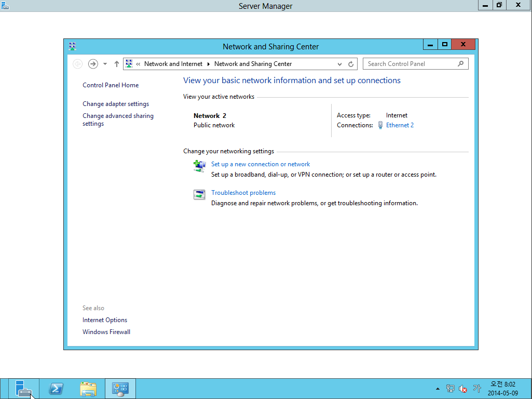Go up one level with the Up arrow
Viewport: 532px width, 399px height.
(x=117, y=64)
